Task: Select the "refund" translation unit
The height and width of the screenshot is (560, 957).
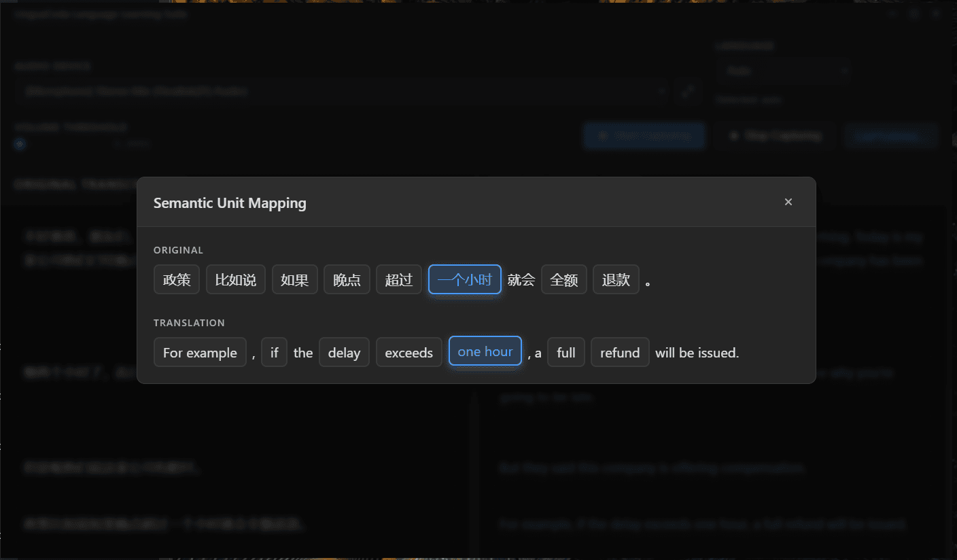Action: 620,353
